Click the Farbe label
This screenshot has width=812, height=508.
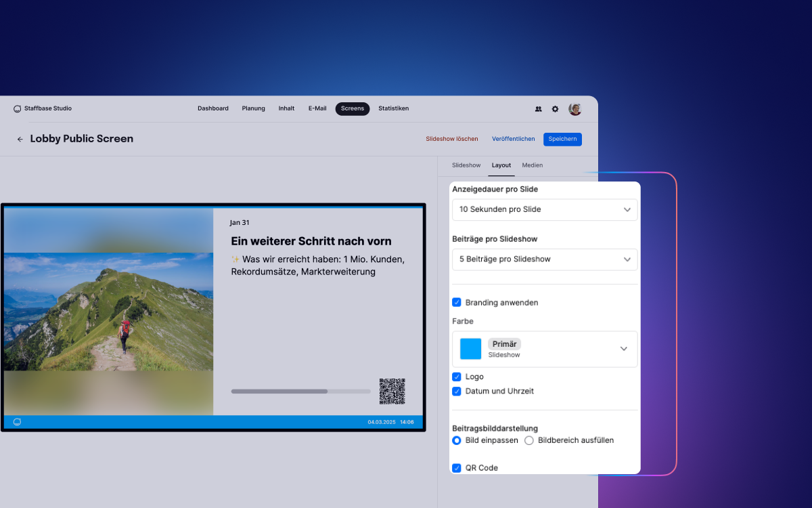[x=463, y=322]
